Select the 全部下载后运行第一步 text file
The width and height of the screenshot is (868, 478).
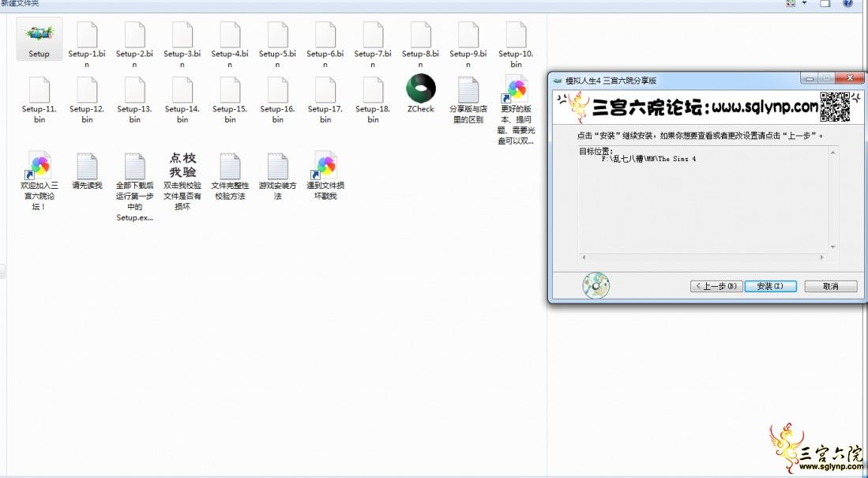134,186
